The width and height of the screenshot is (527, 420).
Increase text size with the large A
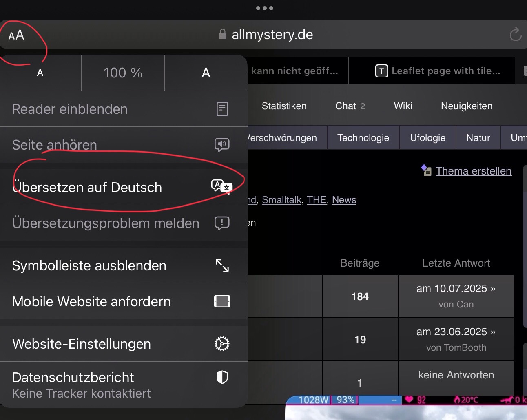pyautogui.click(x=206, y=73)
